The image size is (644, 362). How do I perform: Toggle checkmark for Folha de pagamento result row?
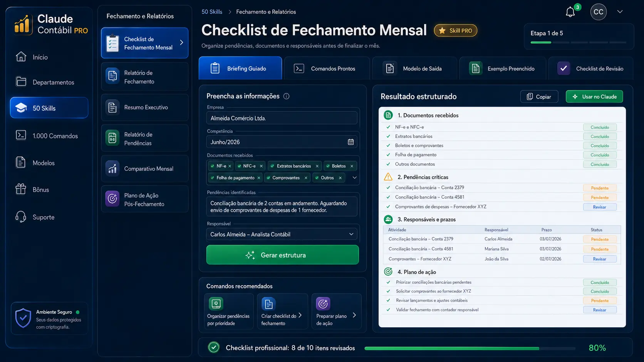coord(388,155)
